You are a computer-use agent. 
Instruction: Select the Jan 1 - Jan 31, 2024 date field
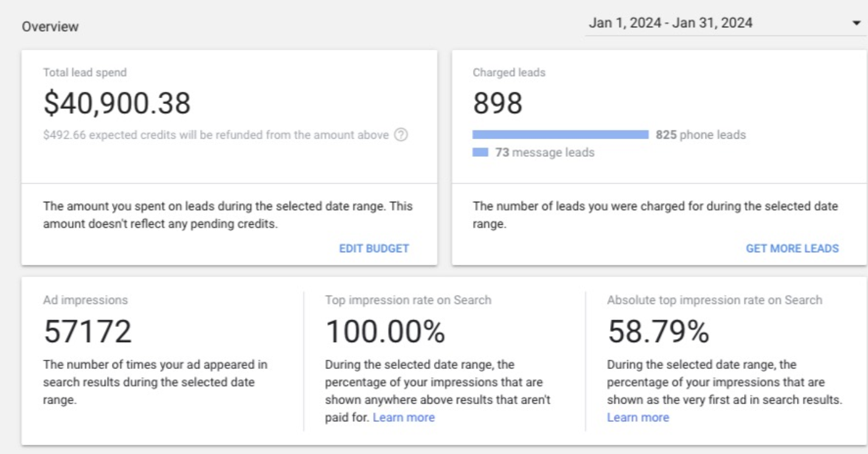click(x=726, y=24)
